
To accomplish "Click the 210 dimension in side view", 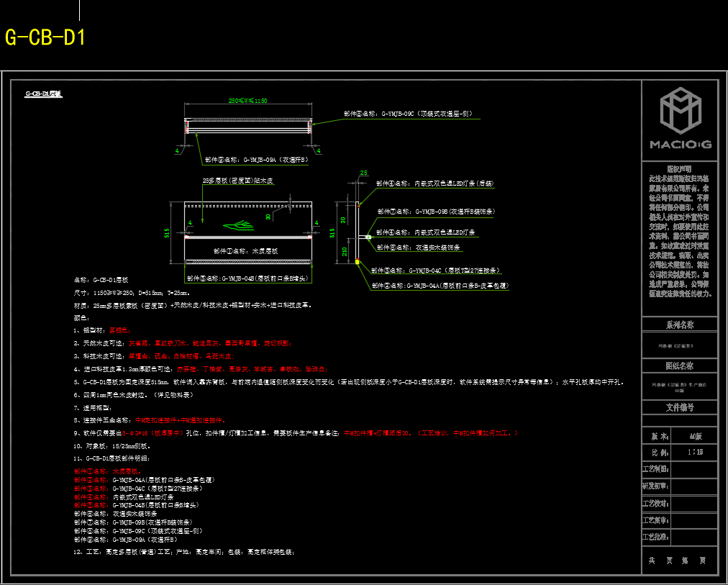I will (345, 251).
